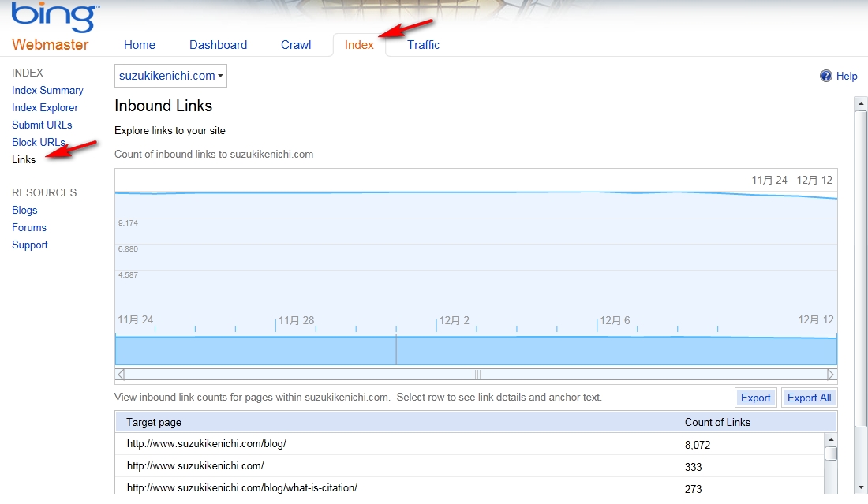Screen dimensions: 868x504
Task: Click the Webmaster logo text
Action: (x=51, y=44)
